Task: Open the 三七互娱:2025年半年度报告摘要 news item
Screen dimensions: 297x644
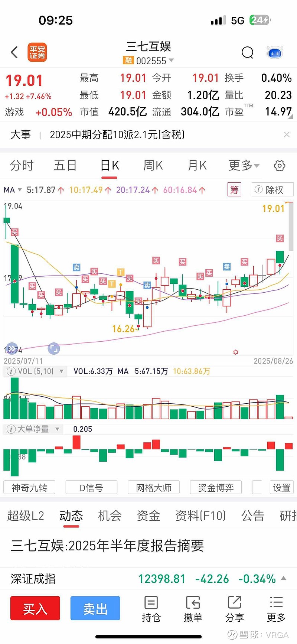Action: (x=108, y=546)
